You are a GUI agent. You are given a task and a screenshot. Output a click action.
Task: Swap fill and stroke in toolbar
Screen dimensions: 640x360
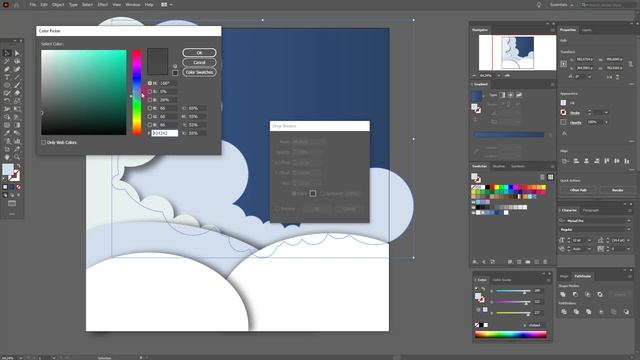(x=18, y=166)
